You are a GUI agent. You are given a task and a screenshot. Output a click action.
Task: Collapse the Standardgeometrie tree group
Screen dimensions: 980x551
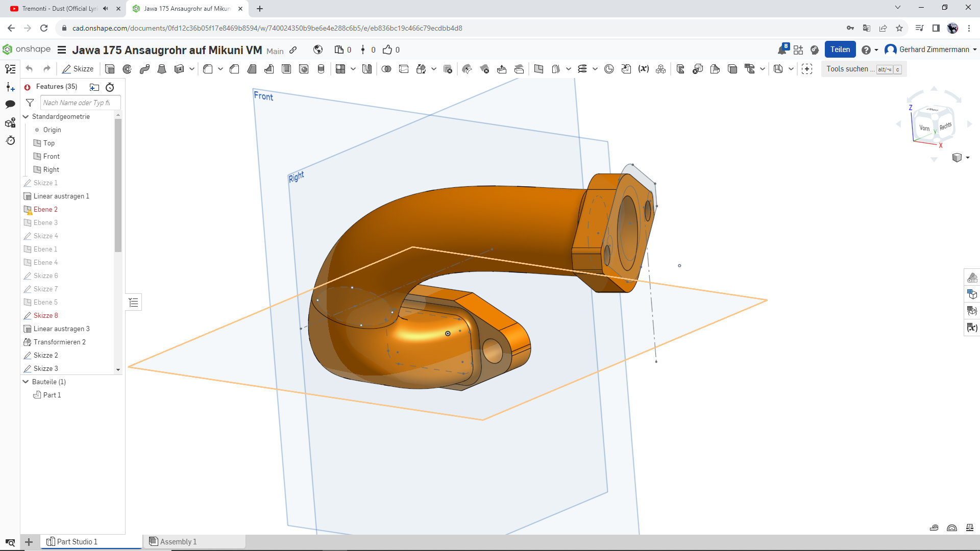(26, 117)
